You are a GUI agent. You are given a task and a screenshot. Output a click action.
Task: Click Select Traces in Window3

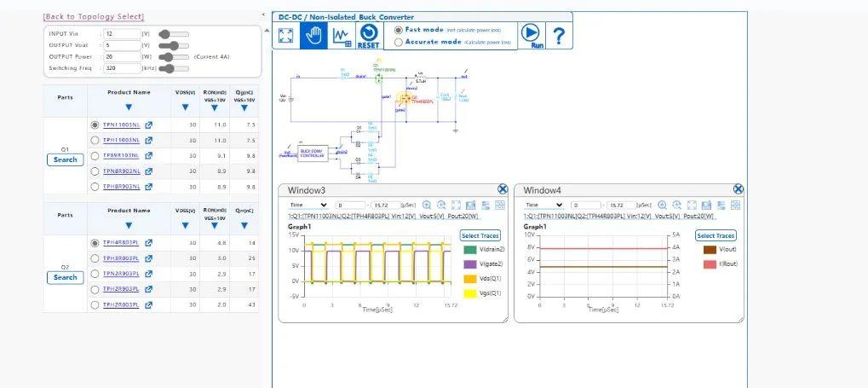click(480, 235)
